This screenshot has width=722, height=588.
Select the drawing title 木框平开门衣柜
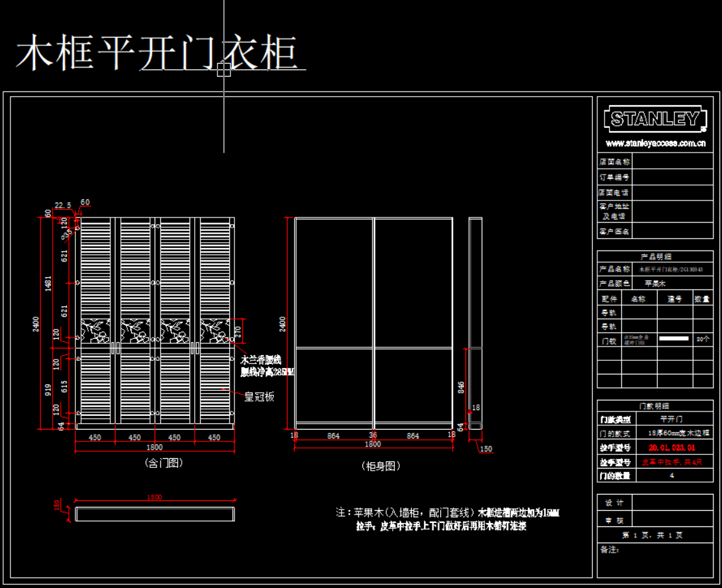click(156, 52)
